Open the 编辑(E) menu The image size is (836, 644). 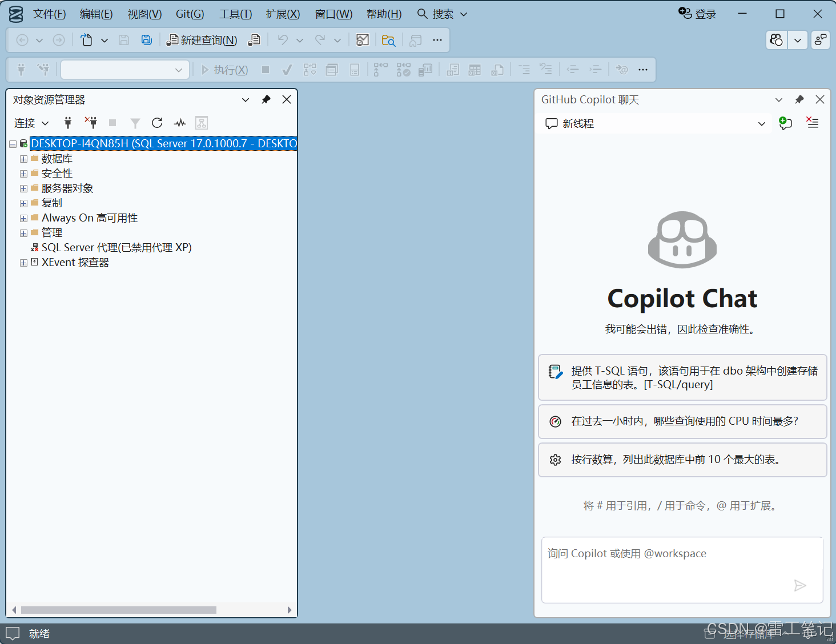(97, 14)
